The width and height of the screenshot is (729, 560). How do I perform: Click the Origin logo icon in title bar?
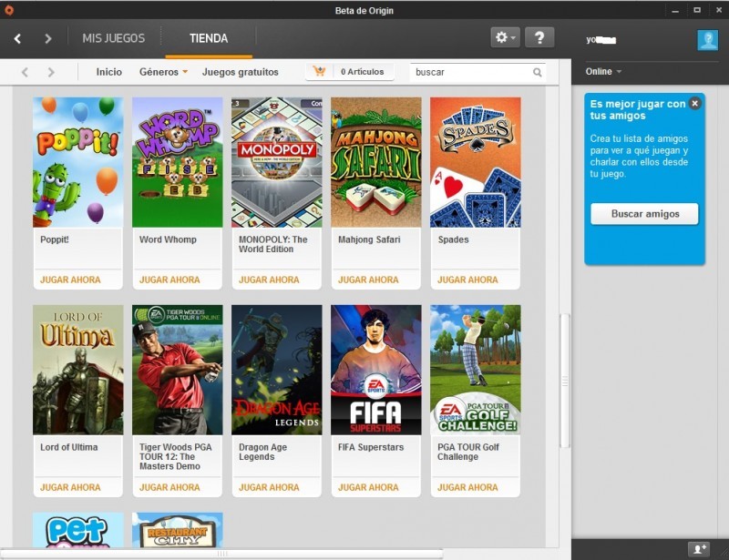pos(8,10)
